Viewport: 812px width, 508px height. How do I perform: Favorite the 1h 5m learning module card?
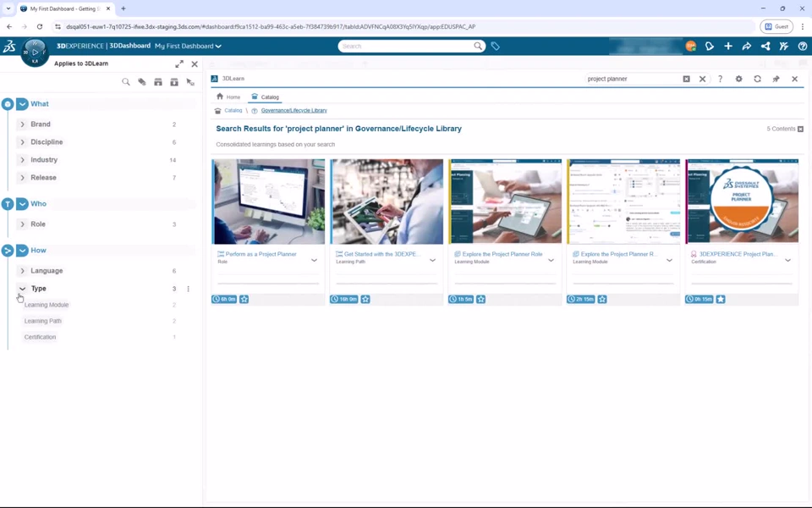coord(480,299)
